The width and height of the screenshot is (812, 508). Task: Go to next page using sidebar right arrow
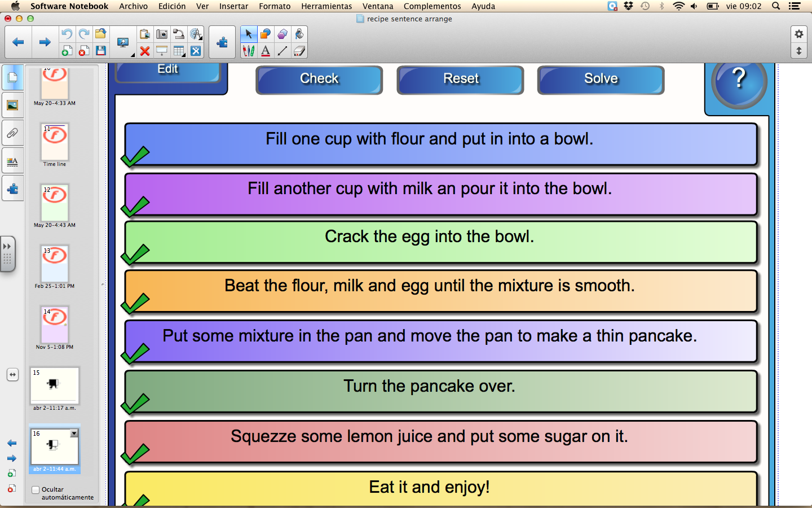coord(12,458)
